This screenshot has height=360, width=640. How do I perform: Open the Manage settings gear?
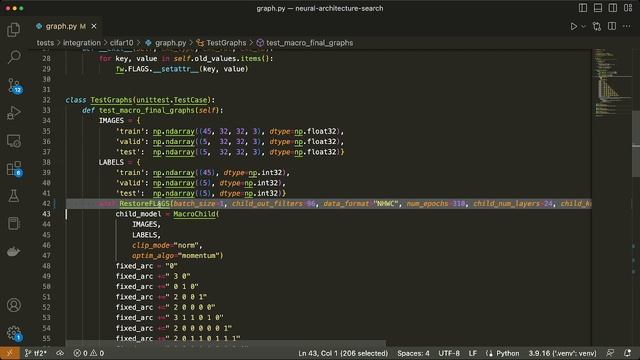point(14,333)
